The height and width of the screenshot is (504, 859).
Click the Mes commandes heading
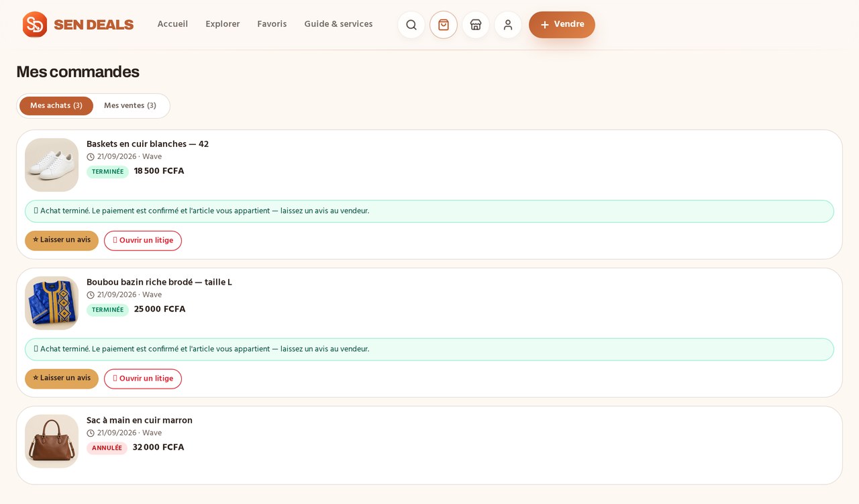[x=78, y=72]
